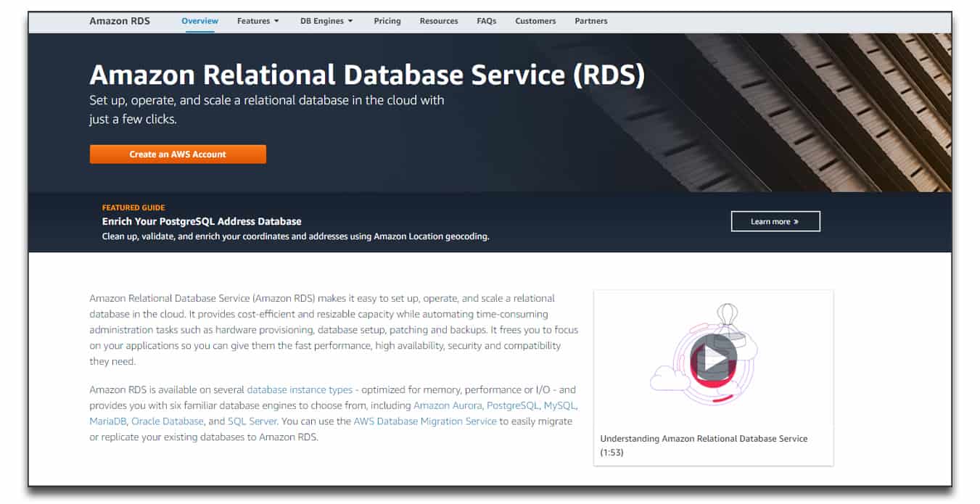
Task: Click the Amazon RDS logo text
Action: pyautogui.click(x=119, y=21)
